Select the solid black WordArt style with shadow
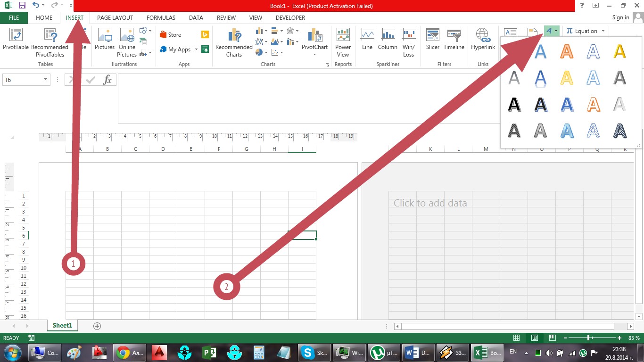 point(514,104)
